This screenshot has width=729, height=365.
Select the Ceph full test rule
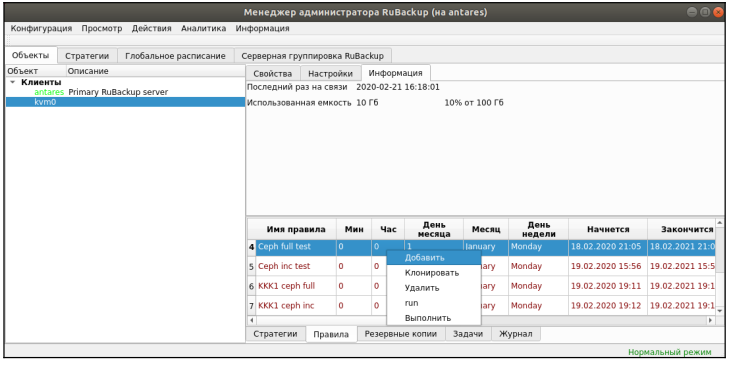pyautogui.click(x=296, y=246)
